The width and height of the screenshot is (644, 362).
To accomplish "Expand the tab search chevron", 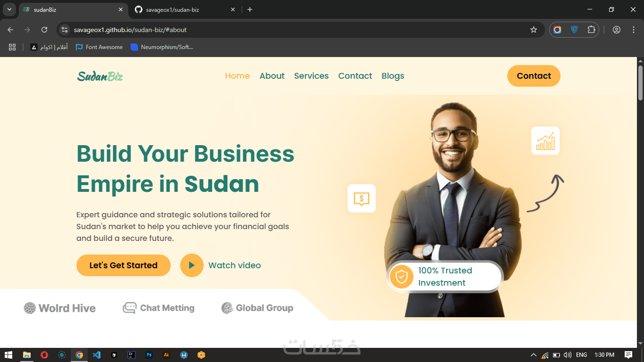I will point(9,9).
